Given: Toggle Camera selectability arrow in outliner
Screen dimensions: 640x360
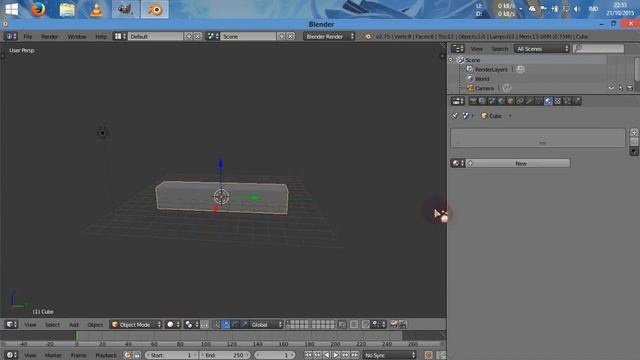Looking at the screenshot, I should click(x=620, y=88).
